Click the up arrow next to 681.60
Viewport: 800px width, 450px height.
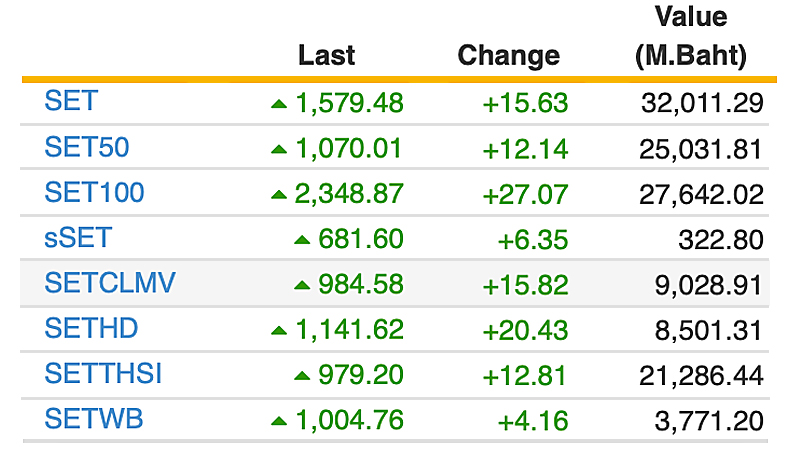coord(301,240)
